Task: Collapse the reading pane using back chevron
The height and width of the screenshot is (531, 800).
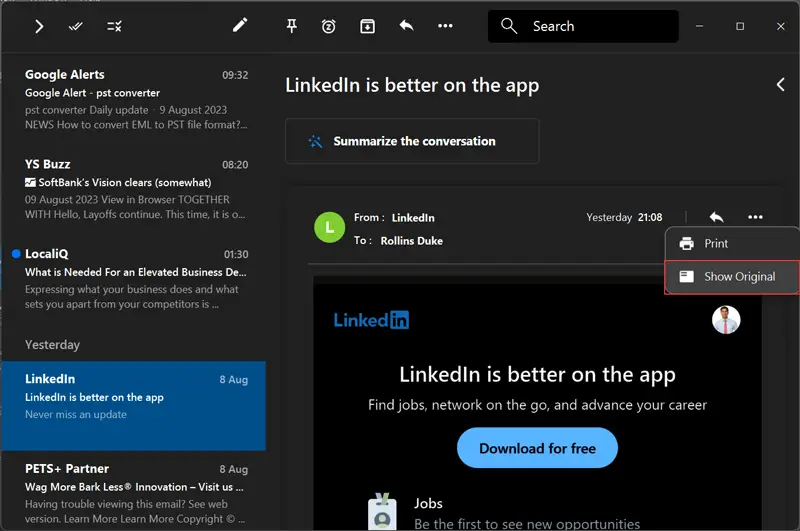Action: (x=780, y=85)
